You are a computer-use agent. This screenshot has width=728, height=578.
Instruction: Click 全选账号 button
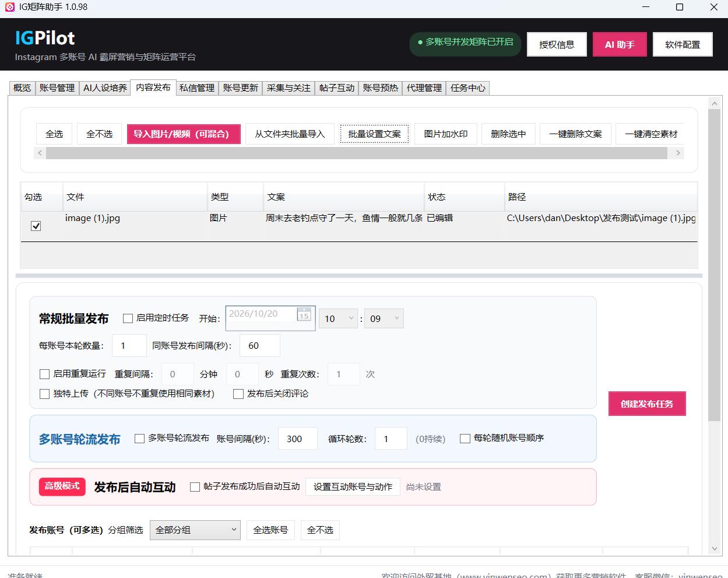click(x=270, y=530)
